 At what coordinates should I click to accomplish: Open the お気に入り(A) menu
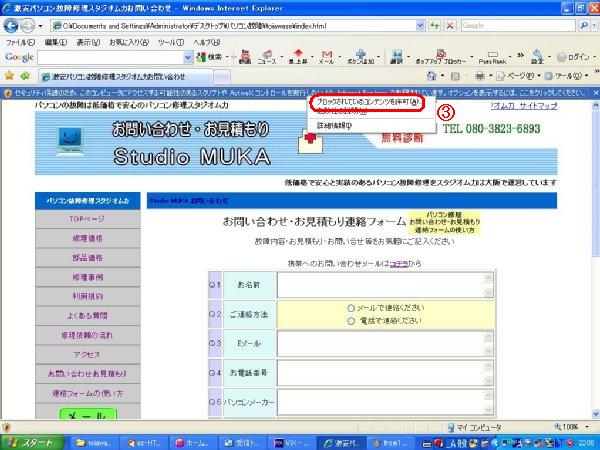[x=129, y=42]
